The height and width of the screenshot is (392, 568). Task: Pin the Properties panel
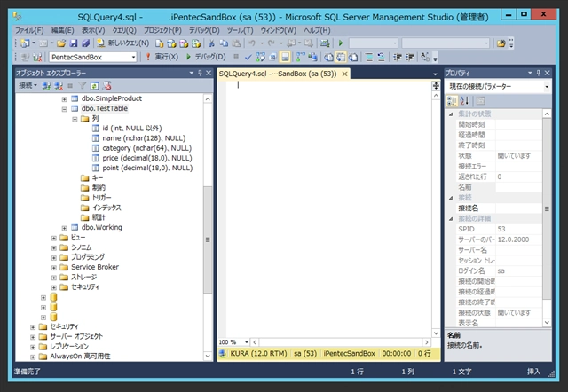(x=539, y=73)
